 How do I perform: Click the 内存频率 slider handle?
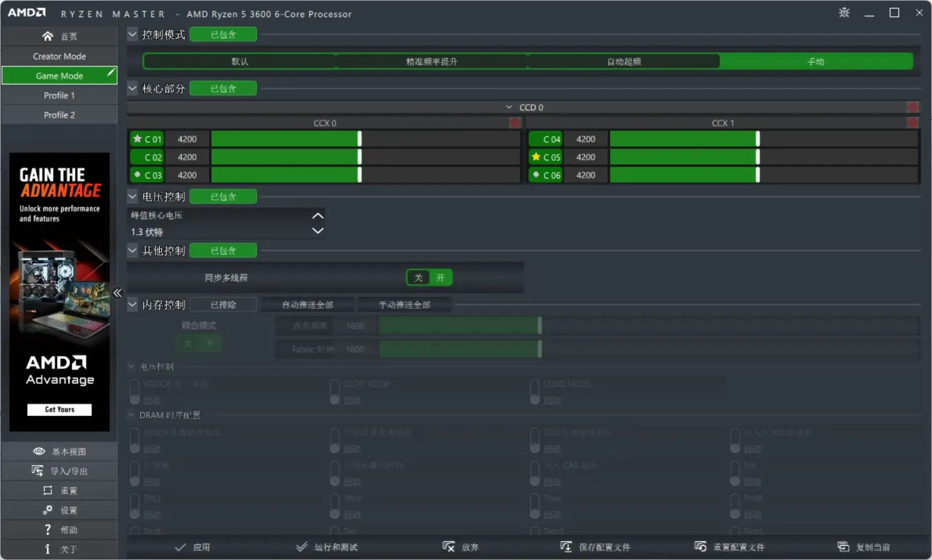(540, 325)
